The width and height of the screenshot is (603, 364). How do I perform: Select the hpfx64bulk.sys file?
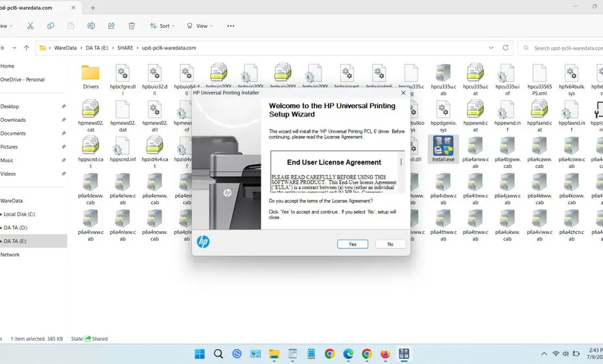(571, 80)
